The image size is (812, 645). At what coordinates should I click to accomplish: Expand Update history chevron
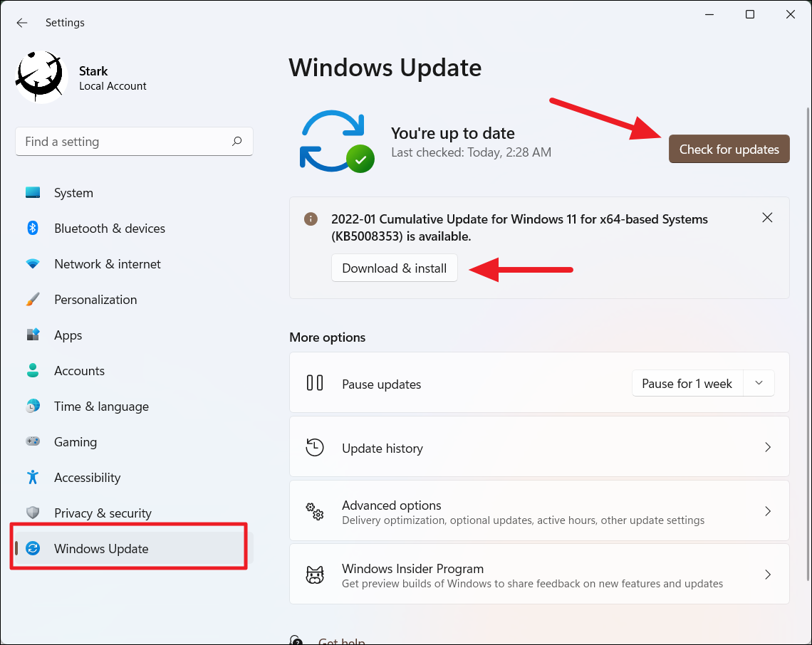pyautogui.click(x=767, y=447)
